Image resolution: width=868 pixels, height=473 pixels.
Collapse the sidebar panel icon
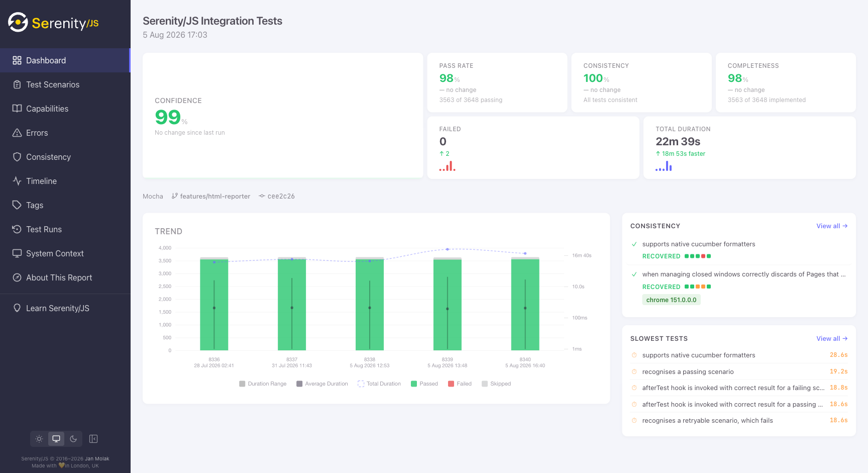93,439
